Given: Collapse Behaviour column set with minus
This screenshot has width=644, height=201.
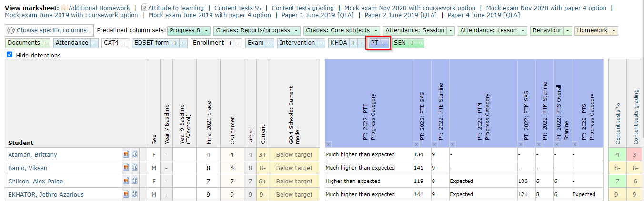Looking at the screenshot, I should [567, 30].
